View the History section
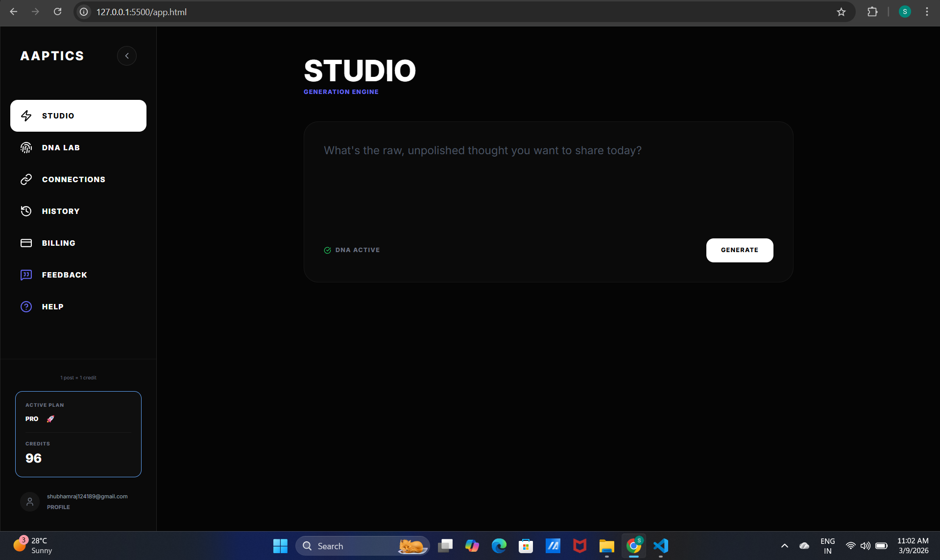The height and width of the screenshot is (560, 940). (x=78, y=211)
